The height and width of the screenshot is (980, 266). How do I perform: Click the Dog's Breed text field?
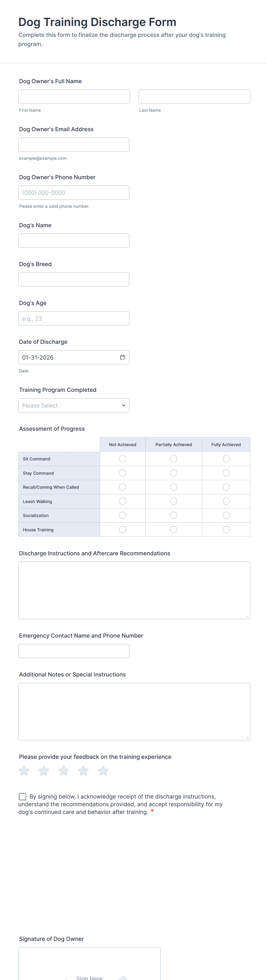coord(74,280)
